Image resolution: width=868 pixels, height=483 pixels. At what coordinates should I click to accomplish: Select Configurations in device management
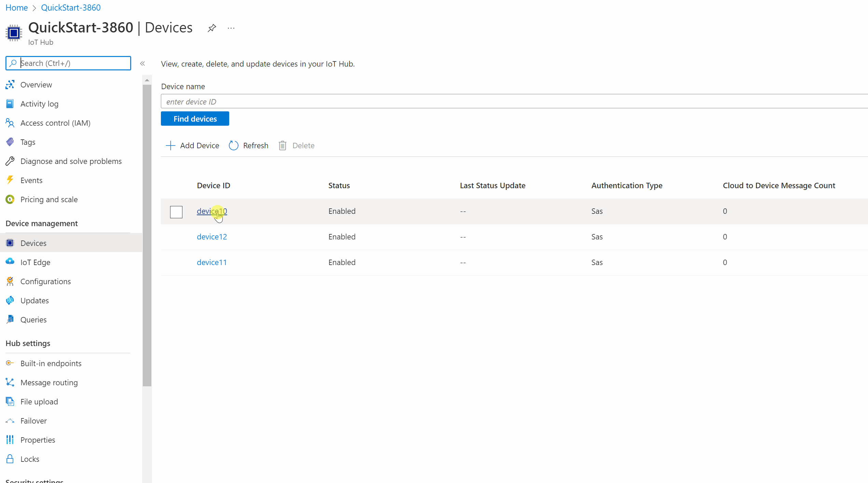[x=45, y=281]
